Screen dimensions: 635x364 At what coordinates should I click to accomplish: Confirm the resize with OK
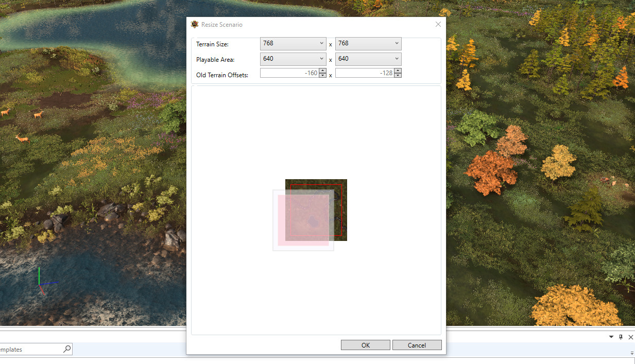tap(366, 345)
